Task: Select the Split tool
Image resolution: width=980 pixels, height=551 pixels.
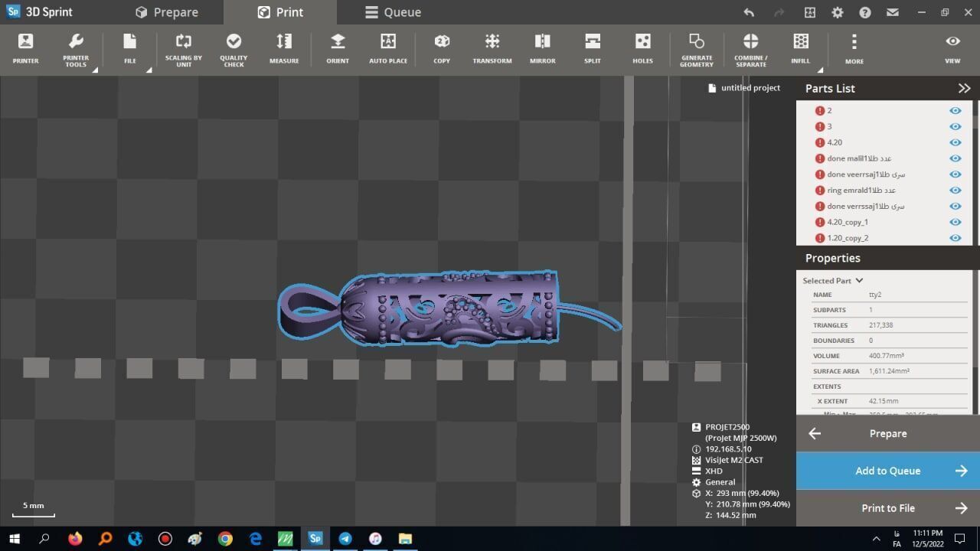Action: (x=593, y=49)
